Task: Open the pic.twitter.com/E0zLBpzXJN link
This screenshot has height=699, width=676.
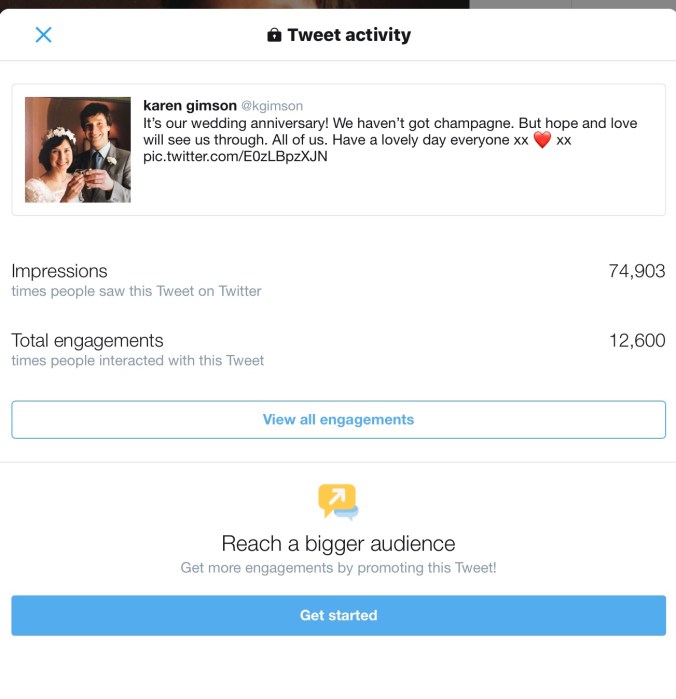Action: point(235,157)
